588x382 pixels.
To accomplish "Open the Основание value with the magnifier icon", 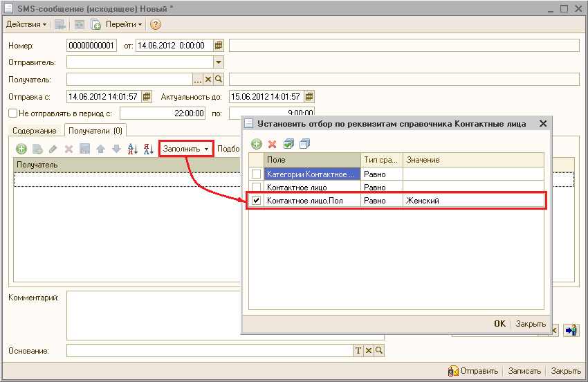I will pos(379,350).
